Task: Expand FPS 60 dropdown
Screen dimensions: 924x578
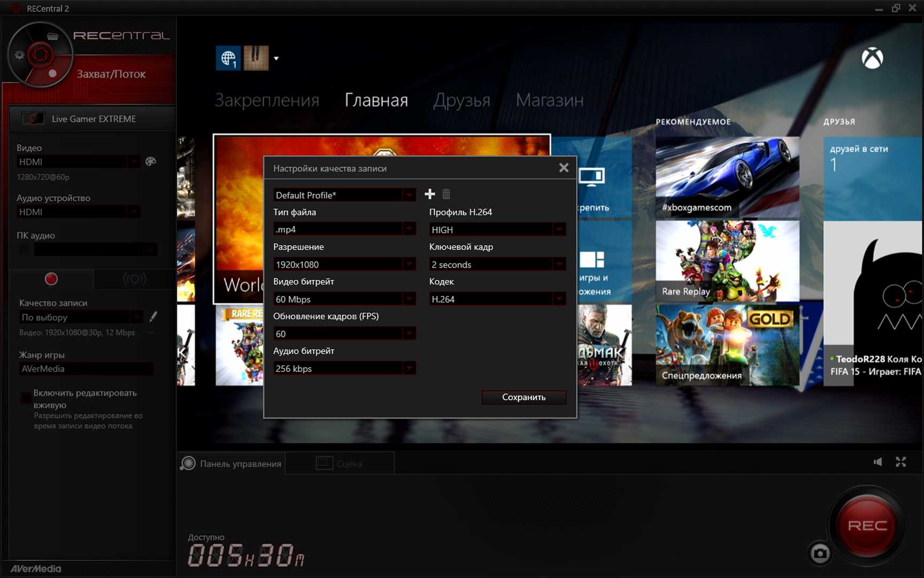Action: point(409,334)
